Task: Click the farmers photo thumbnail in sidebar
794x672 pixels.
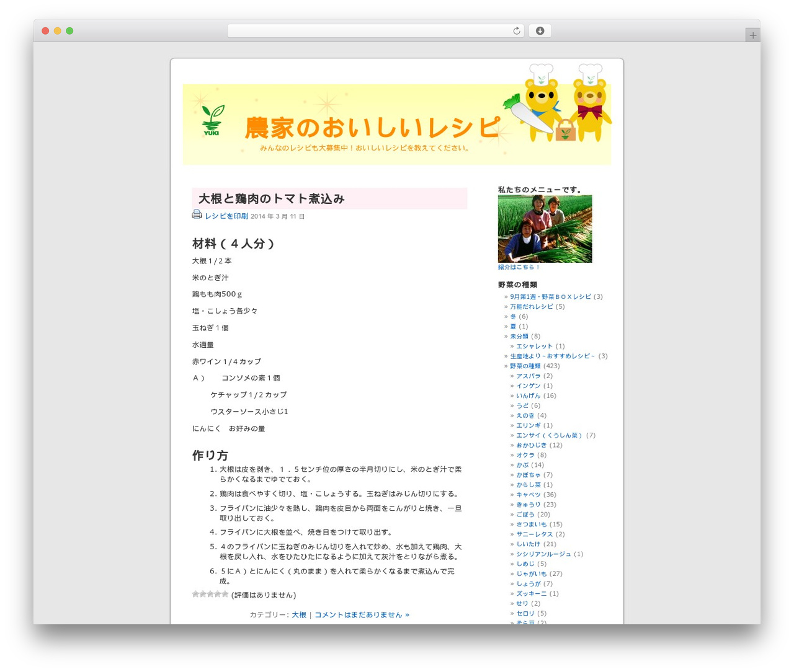Action: (545, 229)
